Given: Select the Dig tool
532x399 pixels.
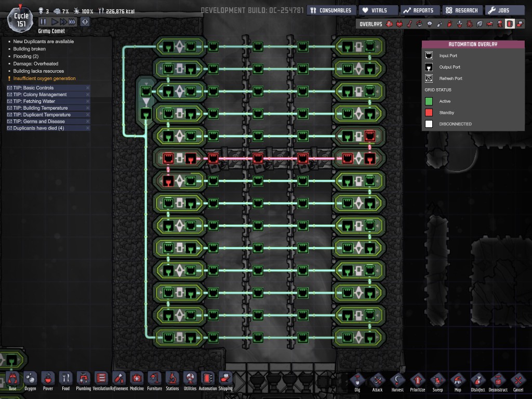Looking at the screenshot, I should [357, 380].
